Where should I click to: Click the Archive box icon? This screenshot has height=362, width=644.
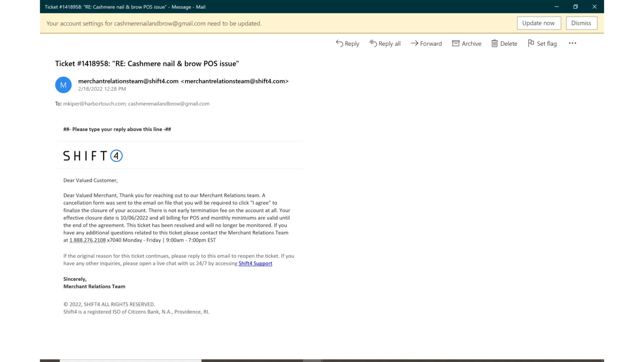456,43
